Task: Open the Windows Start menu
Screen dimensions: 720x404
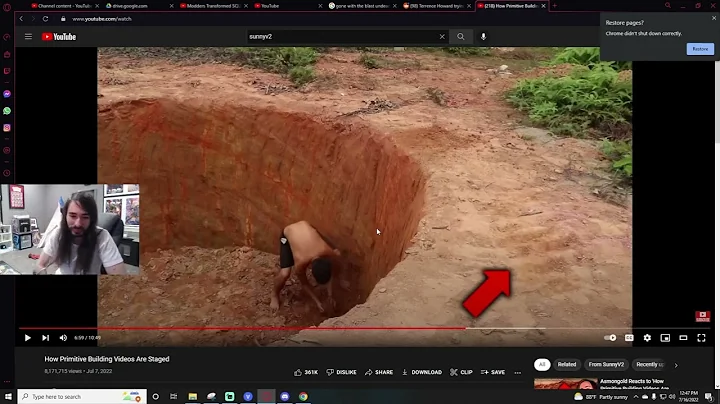Action: [8, 396]
